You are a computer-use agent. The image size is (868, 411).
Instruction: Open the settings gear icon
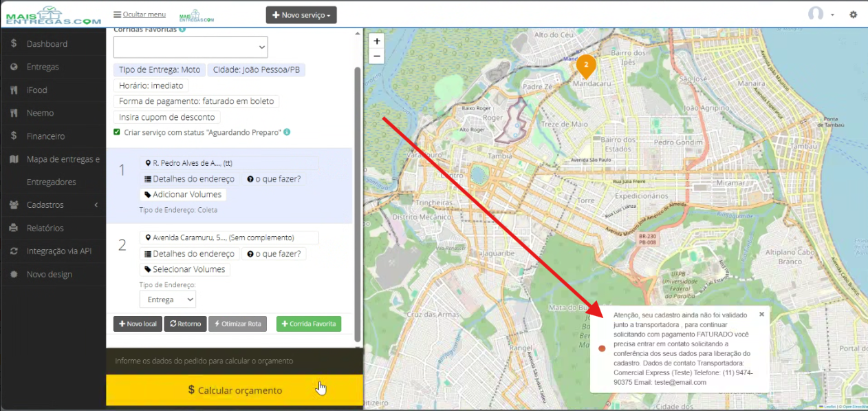854,14
